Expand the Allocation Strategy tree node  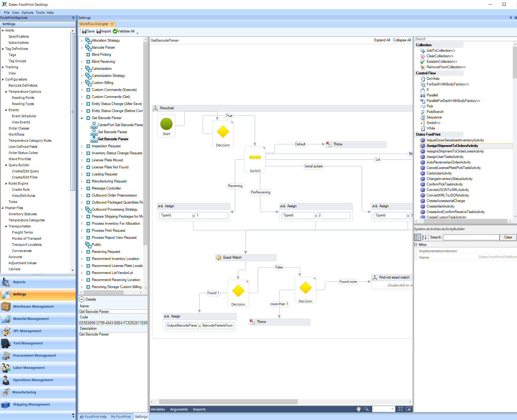pyautogui.click(x=82, y=40)
